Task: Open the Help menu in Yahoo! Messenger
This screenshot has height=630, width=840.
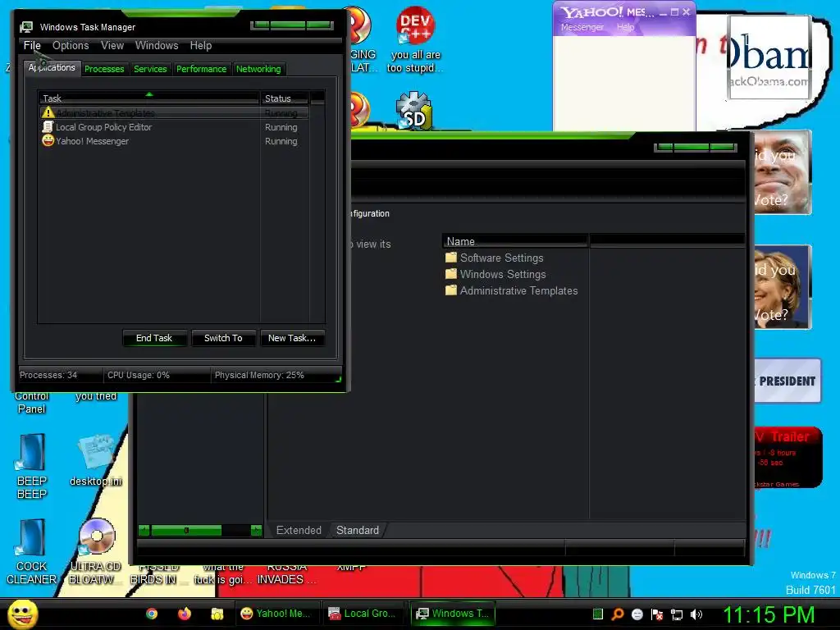Action: 625,27
